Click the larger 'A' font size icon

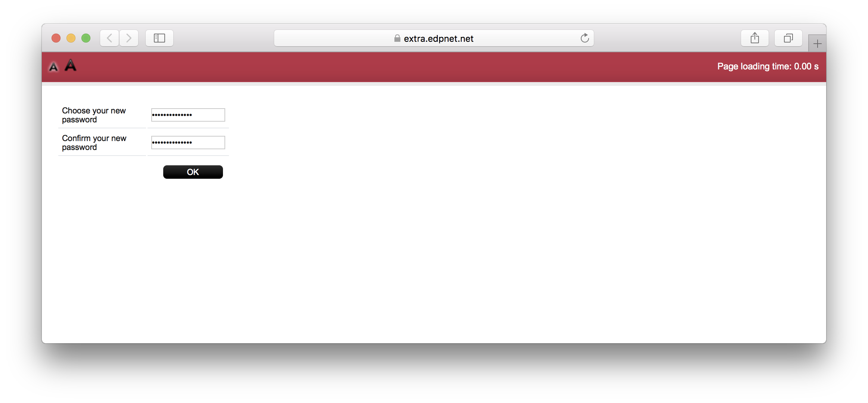click(x=70, y=65)
